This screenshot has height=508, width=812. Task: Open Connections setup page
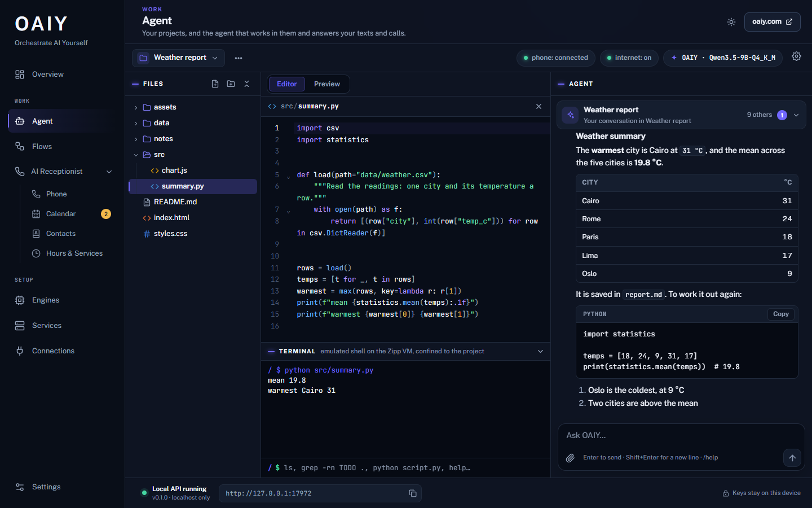(x=63, y=351)
